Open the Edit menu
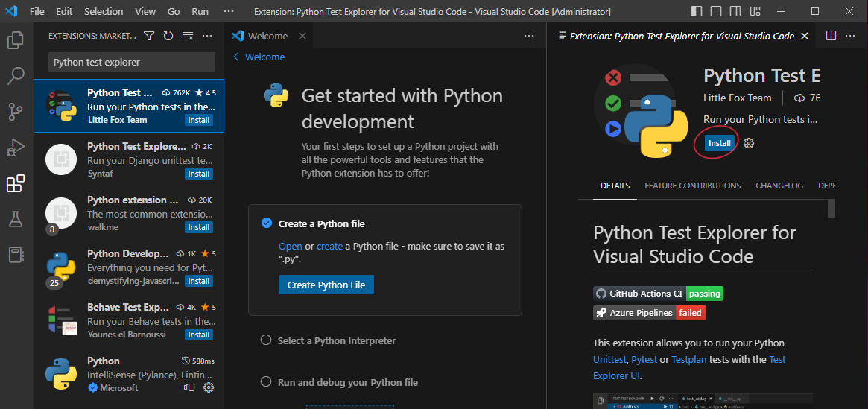The height and width of the screenshot is (409, 868). [64, 11]
